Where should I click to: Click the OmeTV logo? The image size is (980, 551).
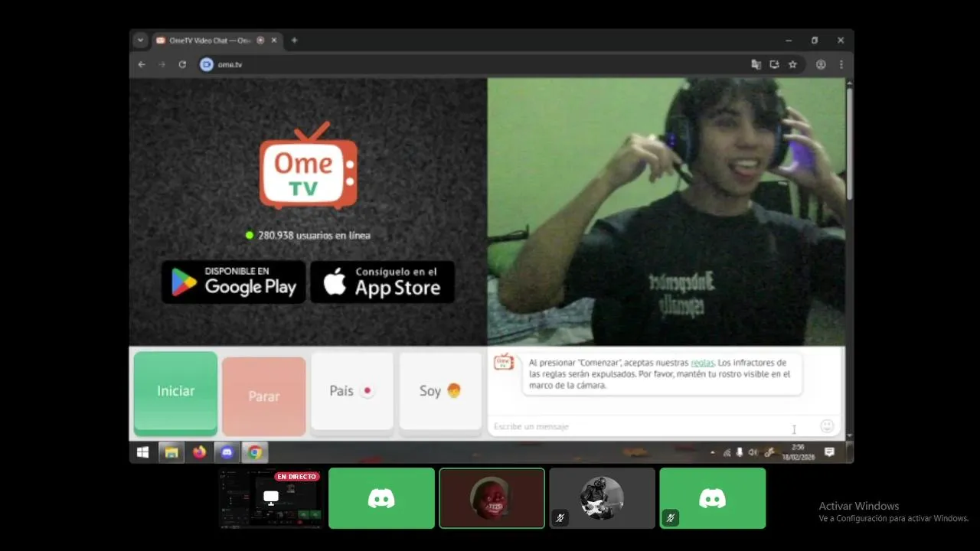308,166
